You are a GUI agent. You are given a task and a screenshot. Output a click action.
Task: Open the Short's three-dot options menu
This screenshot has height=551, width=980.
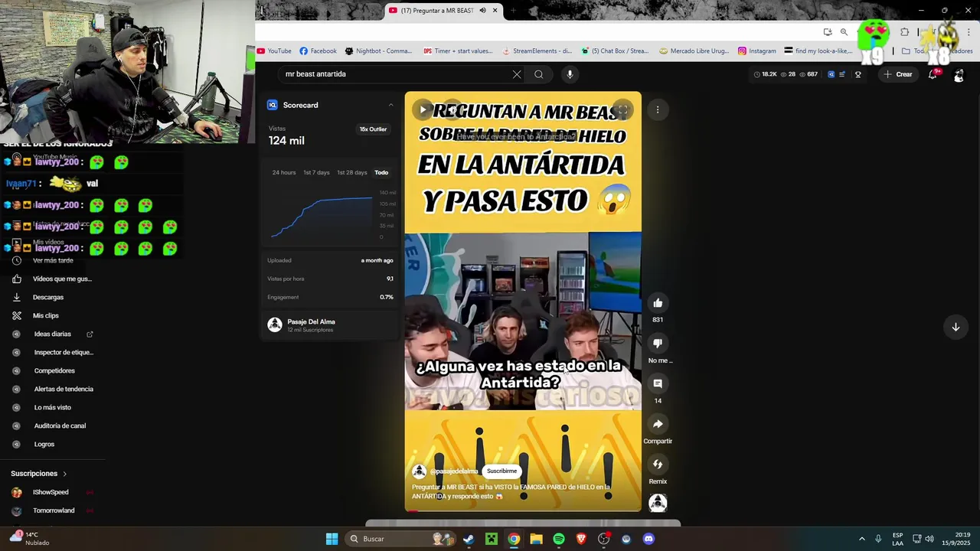point(658,110)
